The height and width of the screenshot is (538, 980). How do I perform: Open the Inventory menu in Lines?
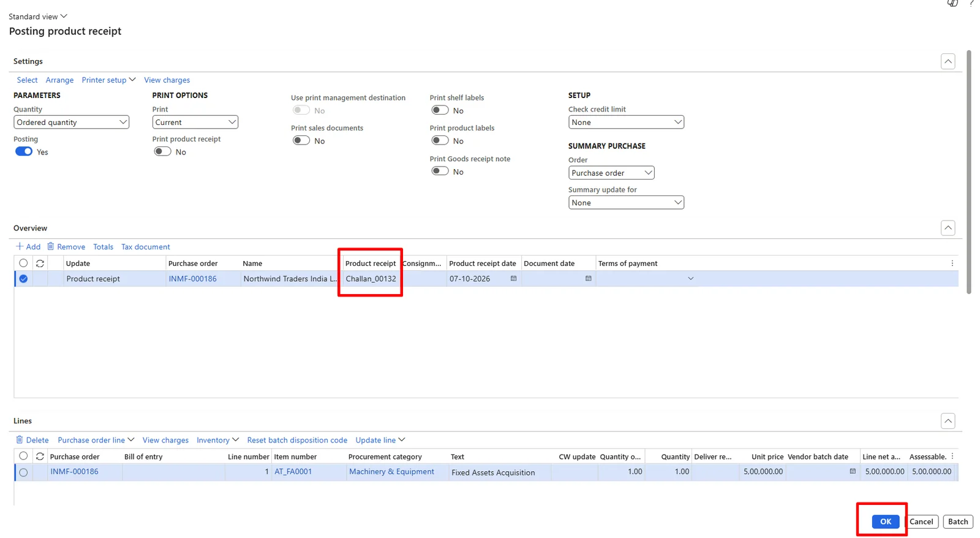pos(217,440)
